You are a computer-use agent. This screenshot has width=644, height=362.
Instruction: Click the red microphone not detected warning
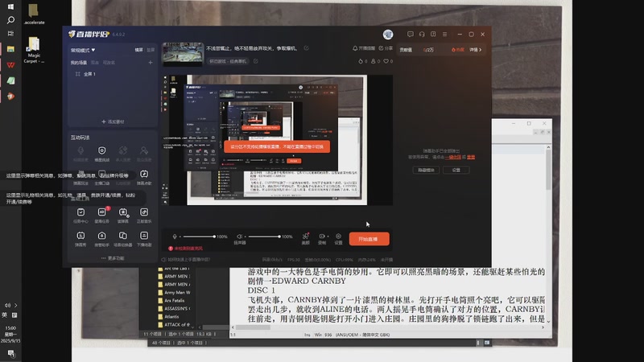click(186, 249)
